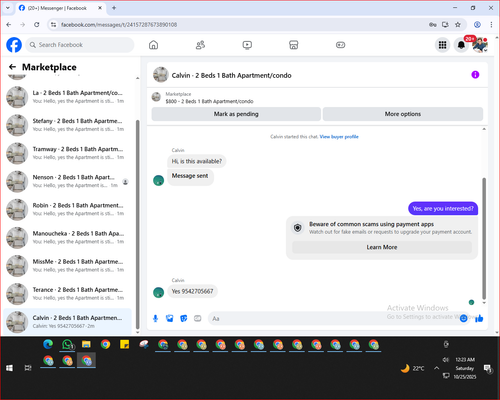The width and height of the screenshot is (500, 400).
Task: Click the $800 listing thumbnail under Marketplace
Action: [156, 97]
